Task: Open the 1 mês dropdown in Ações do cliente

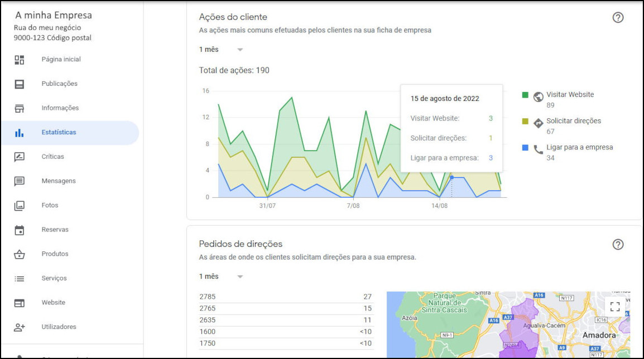Action: coord(222,50)
